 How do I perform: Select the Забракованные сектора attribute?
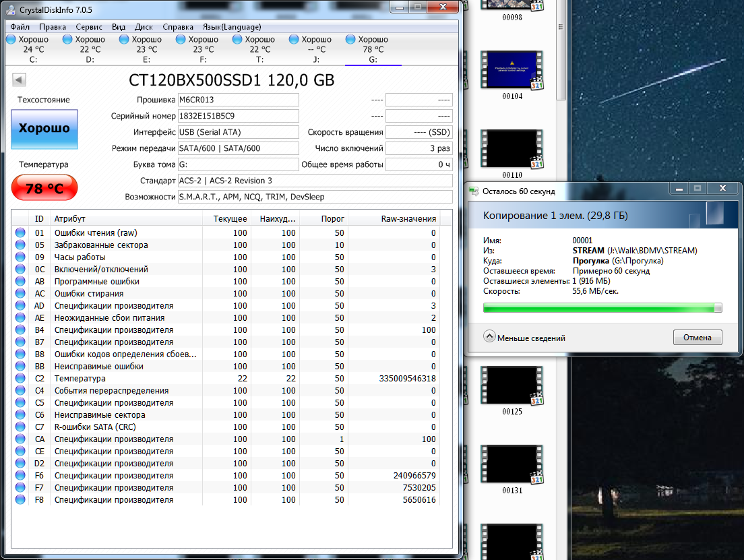(101, 245)
